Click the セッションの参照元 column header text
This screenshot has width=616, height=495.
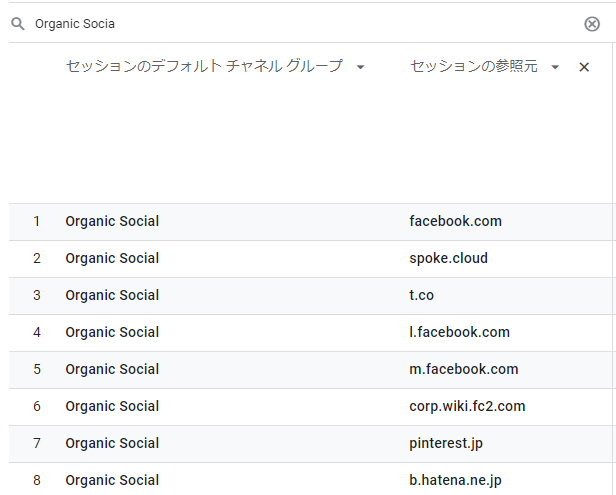473,66
